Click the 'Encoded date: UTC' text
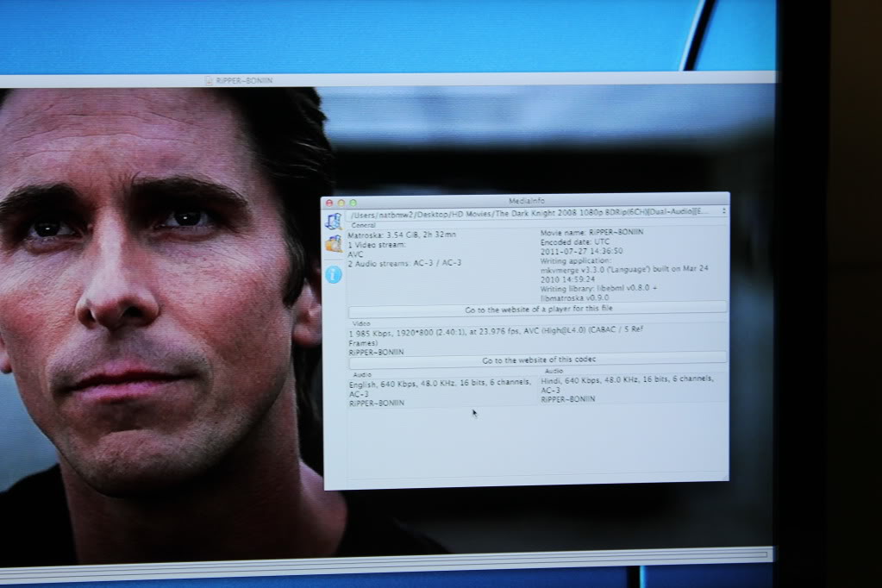The width and height of the screenshot is (882, 588). [575, 242]
